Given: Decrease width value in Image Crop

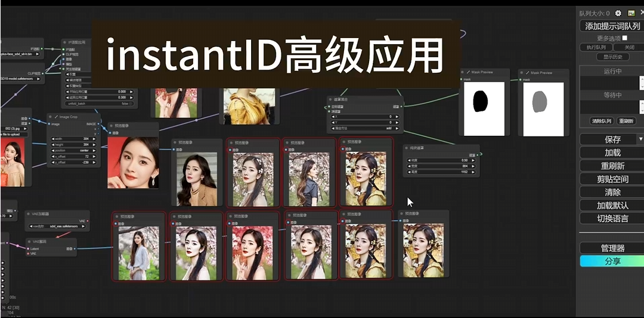Looking at the screenshot, I should pyautogui.click(x=52, y=139).
